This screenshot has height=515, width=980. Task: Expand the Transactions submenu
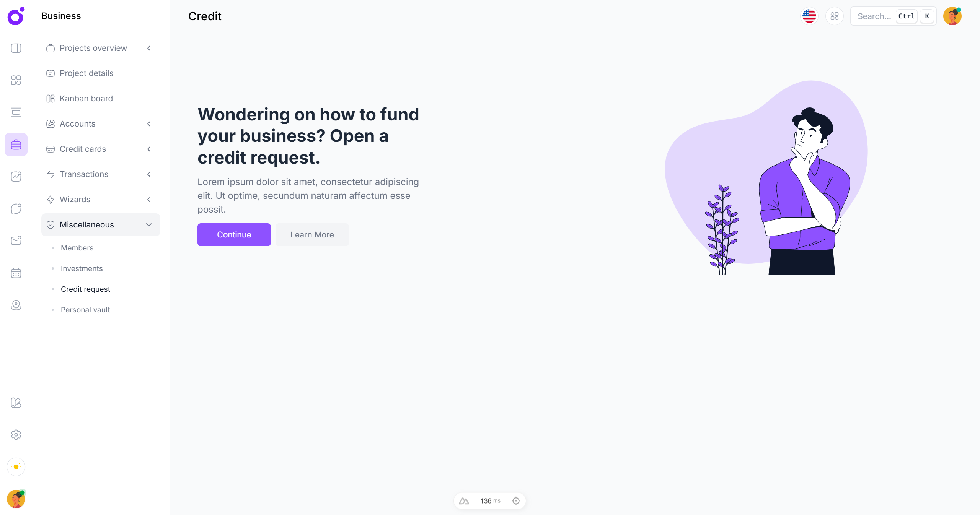149,174
